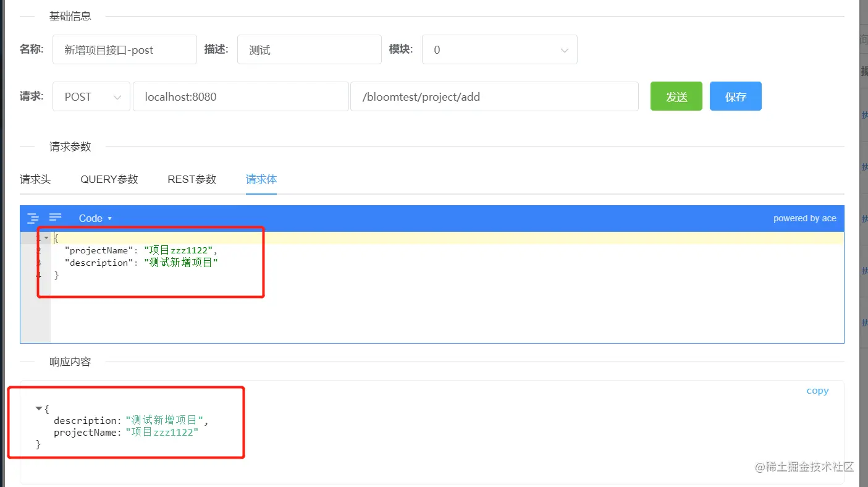This screenshot has width=868, height=487.
Task: Click the localhost:8080 host field
Action: [241, 96]
